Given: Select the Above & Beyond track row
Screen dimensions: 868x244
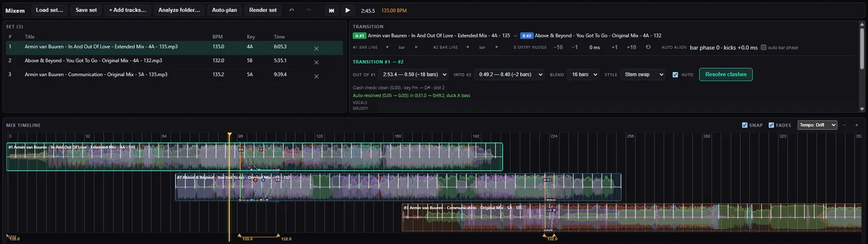Looking at the screenshot, I should (x=173, y=62).
